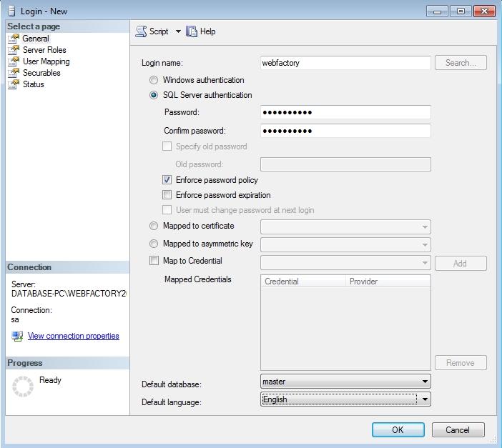Click the Login name text field
This screenshot has width=502, height=448.
click(345, 63)
